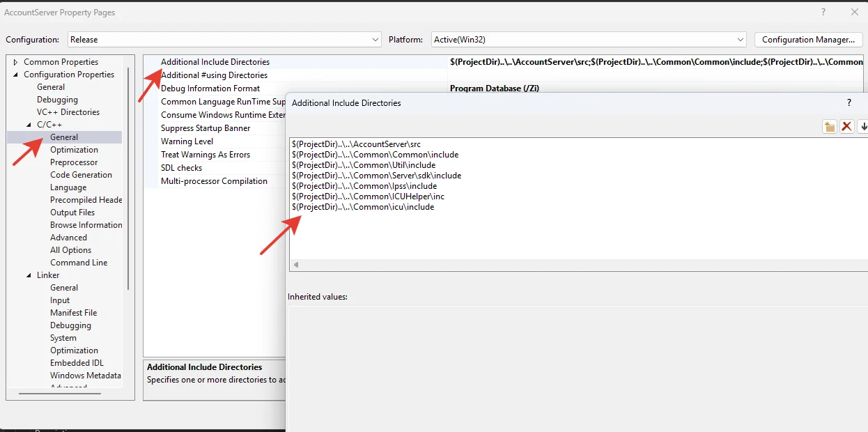This screenshot has height=432, width=868.
Task: Expand the Common Properties tree node
Action: pos(16,62)
